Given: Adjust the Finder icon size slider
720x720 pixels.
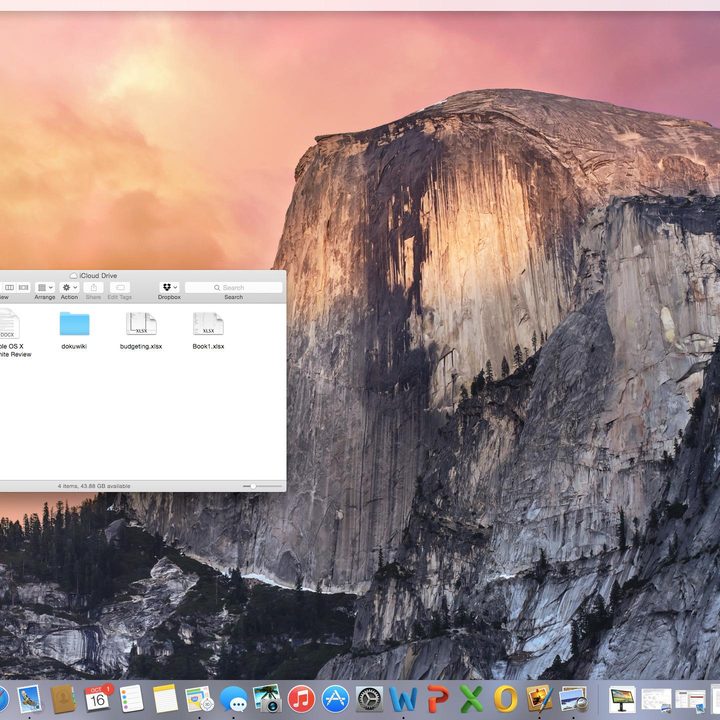Looking at the screenshot, I should click(x=262, y=486).
